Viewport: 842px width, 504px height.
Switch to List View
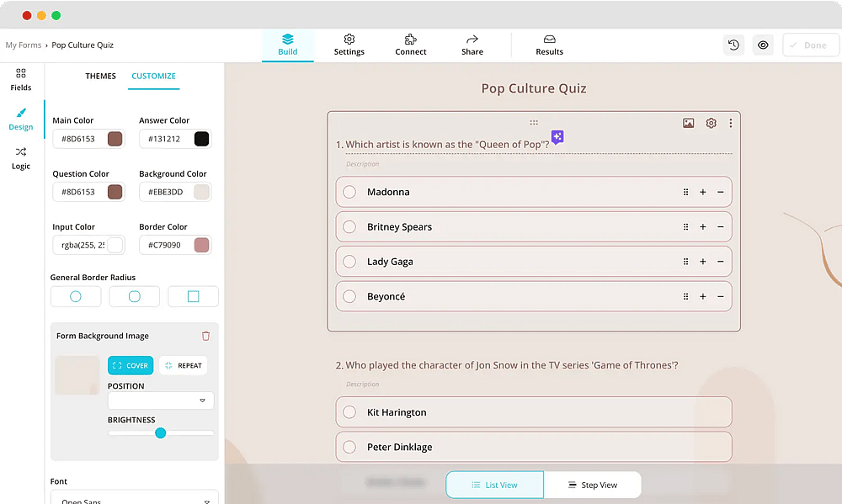click(x=494, y=485)
